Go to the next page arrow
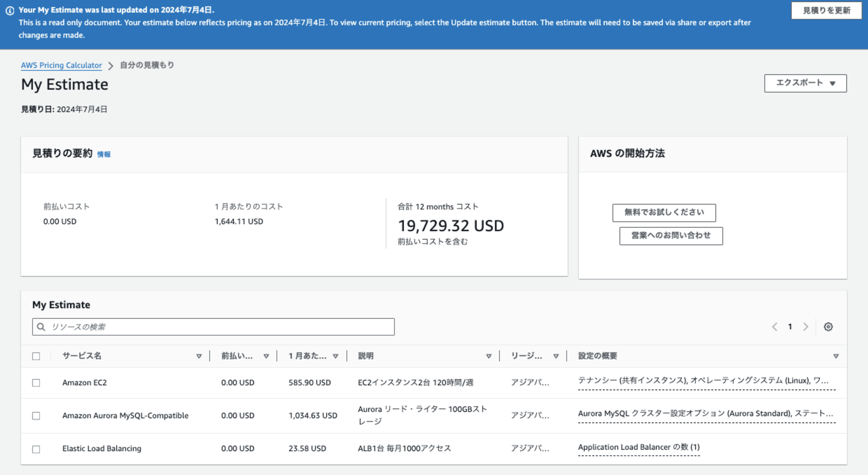The image size is (868, 475). pos(806,327)
